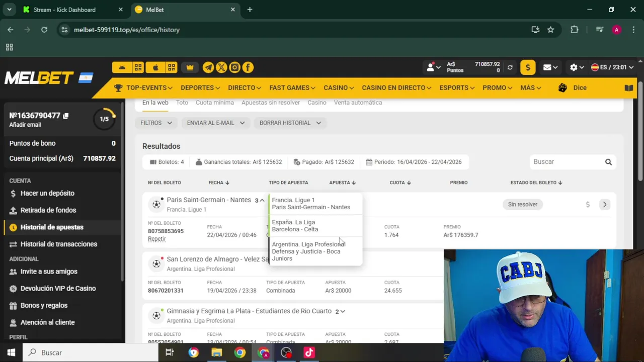Sort by ESTADO DEL BOLETO column

click(x=536, y=183)
